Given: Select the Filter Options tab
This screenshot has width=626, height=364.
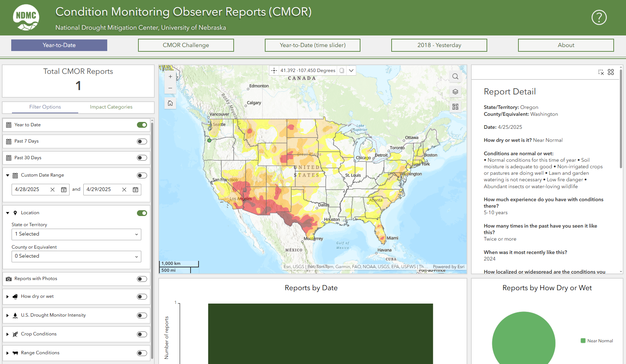Looking at the screenshot, I should click(x=45, y=107).
